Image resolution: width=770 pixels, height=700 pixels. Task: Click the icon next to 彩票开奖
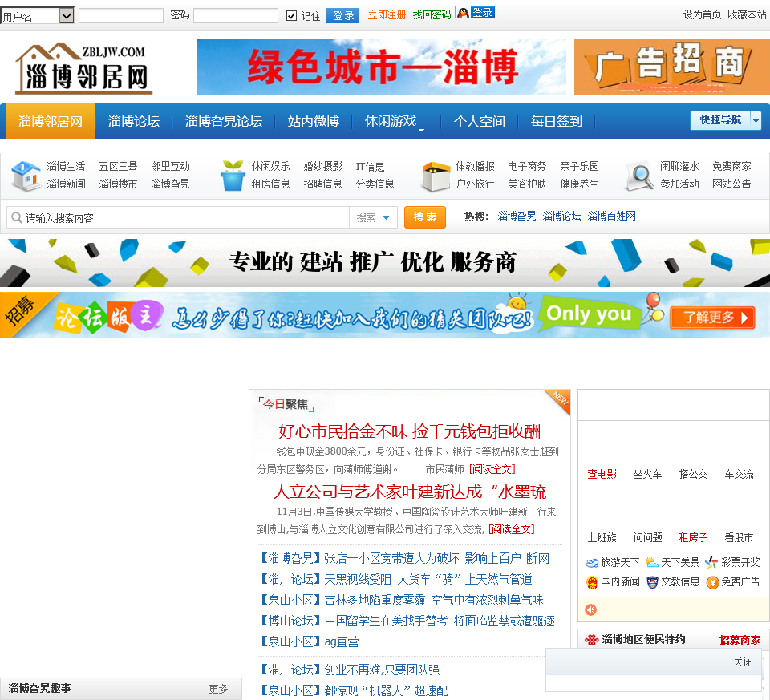pos(711,563)
